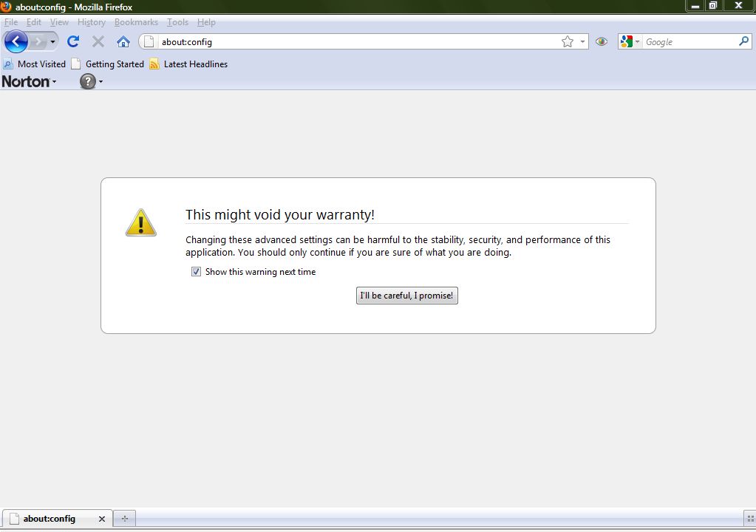
Task: Bookmark this page with the star icon
Action: point(568,42)
